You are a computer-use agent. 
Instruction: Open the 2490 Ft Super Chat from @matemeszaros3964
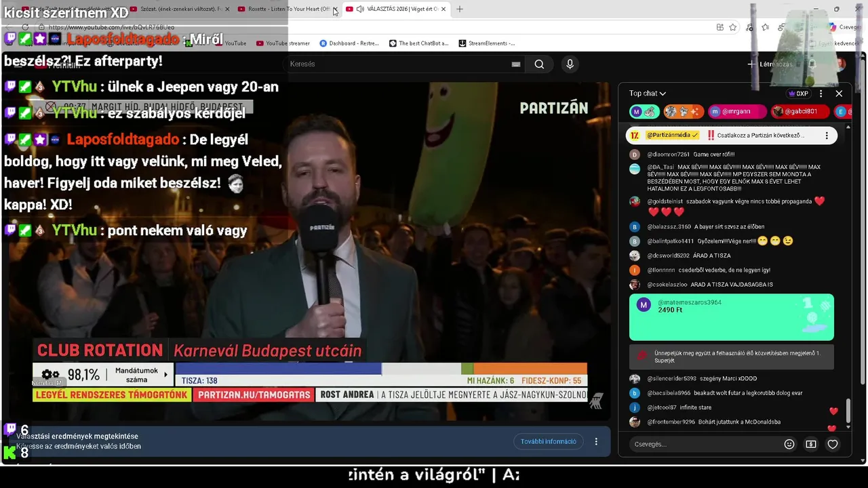tap(732, 317)
